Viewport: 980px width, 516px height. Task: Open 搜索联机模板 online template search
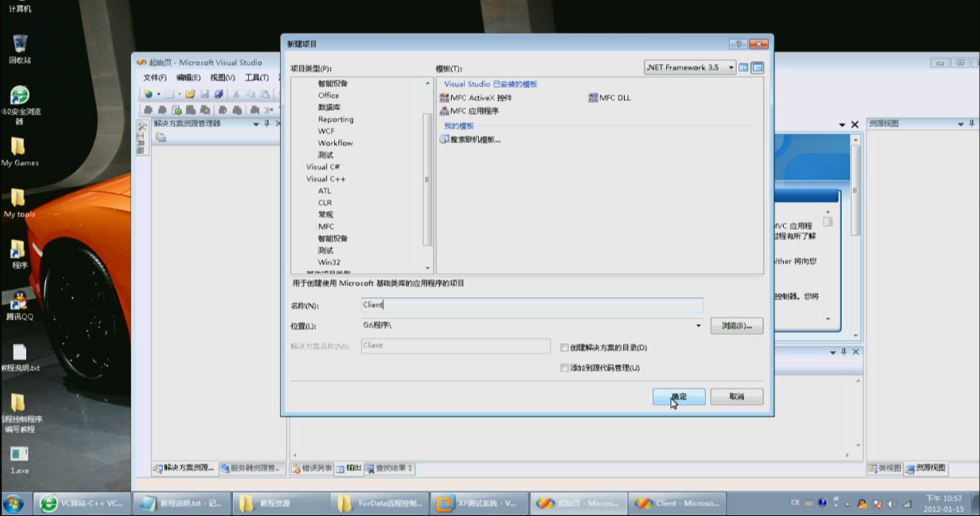pyautogui.click(x=470, y=139)
